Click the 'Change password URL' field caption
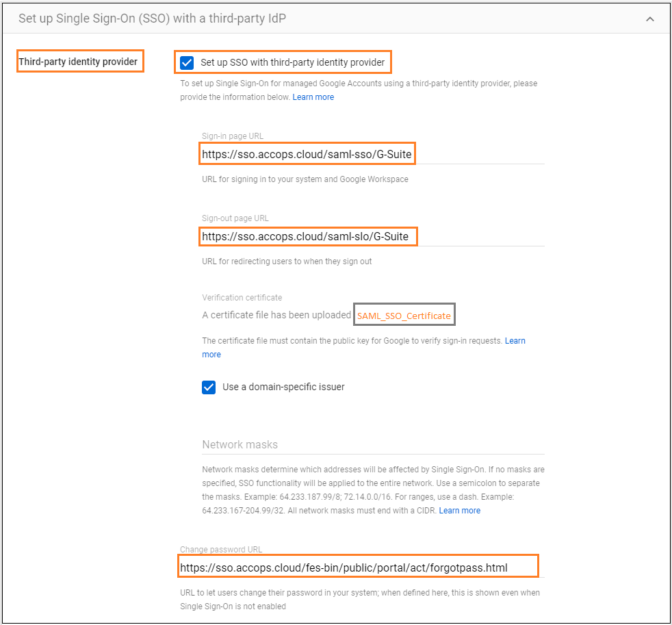This screenshot has height=625, width=672. tap(221, 550)
